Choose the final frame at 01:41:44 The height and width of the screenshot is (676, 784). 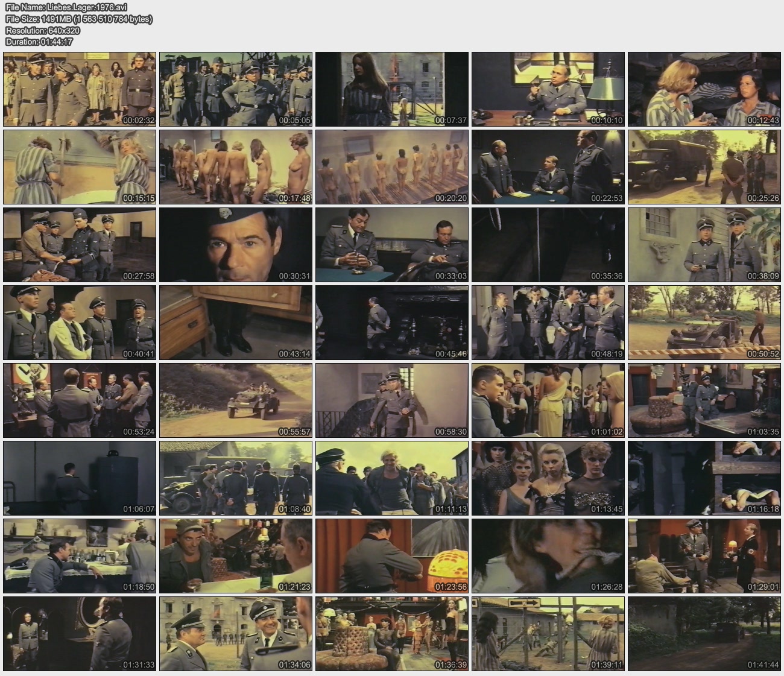click(704, 634)
